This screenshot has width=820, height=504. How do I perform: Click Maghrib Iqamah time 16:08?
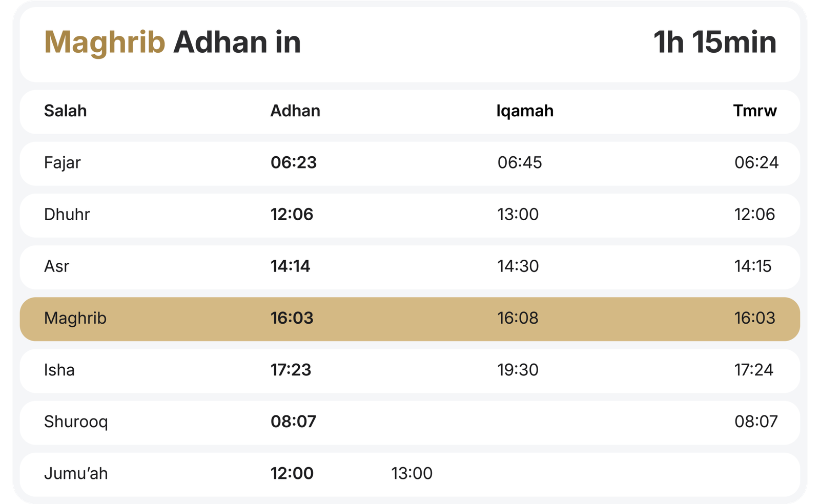pos(518,318)
